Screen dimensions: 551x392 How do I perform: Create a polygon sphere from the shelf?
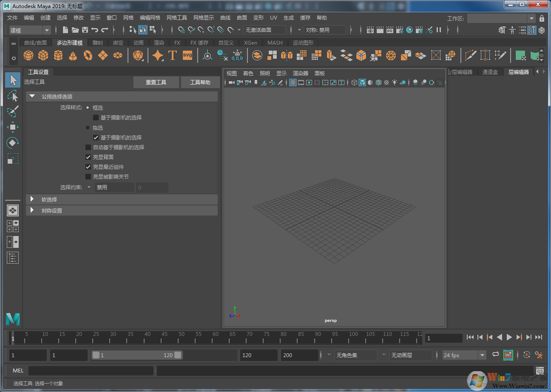click(x=28, y=55)
